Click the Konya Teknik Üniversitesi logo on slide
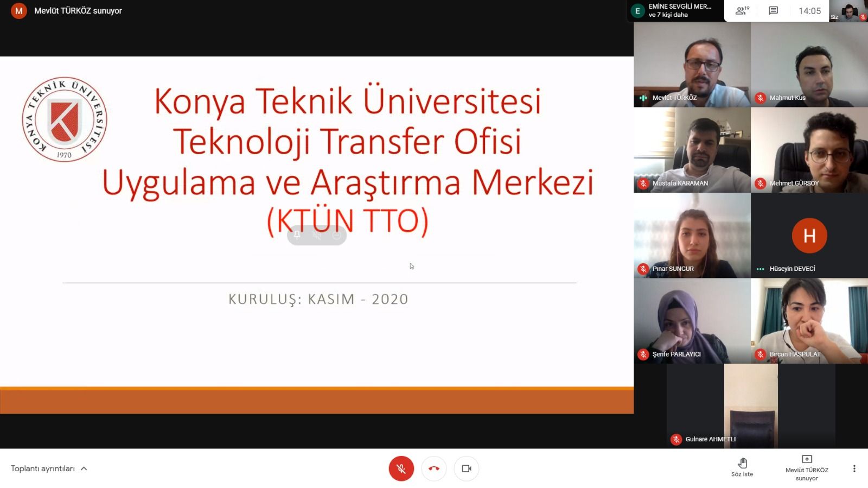The image size is (868, 488). [65, 119]
